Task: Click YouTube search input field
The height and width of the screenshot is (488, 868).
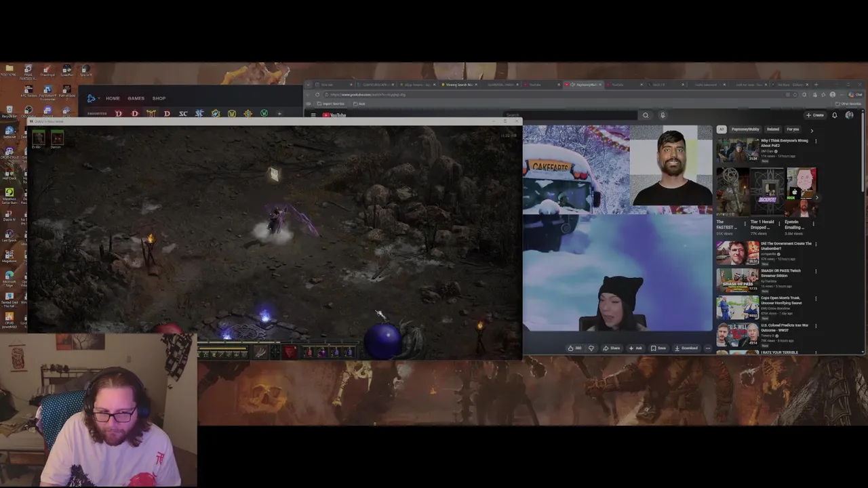Action: click(x=570, y=115)
